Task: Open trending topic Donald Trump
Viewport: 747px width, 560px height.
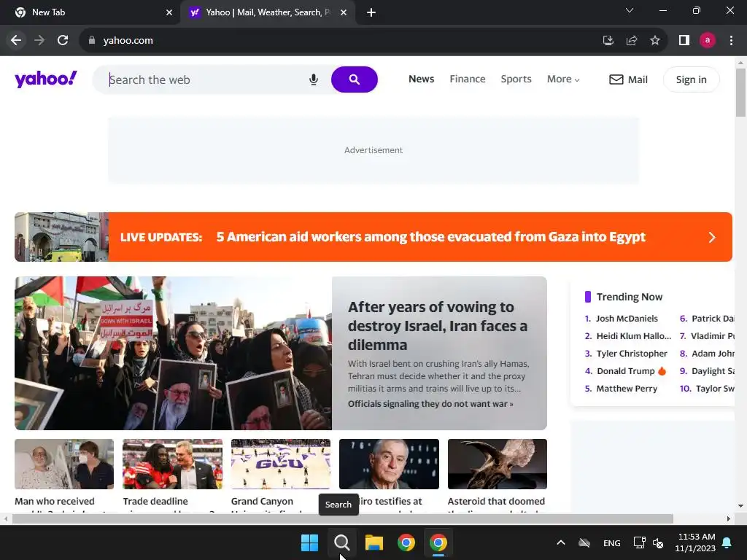Action: [x=626, y=371]
